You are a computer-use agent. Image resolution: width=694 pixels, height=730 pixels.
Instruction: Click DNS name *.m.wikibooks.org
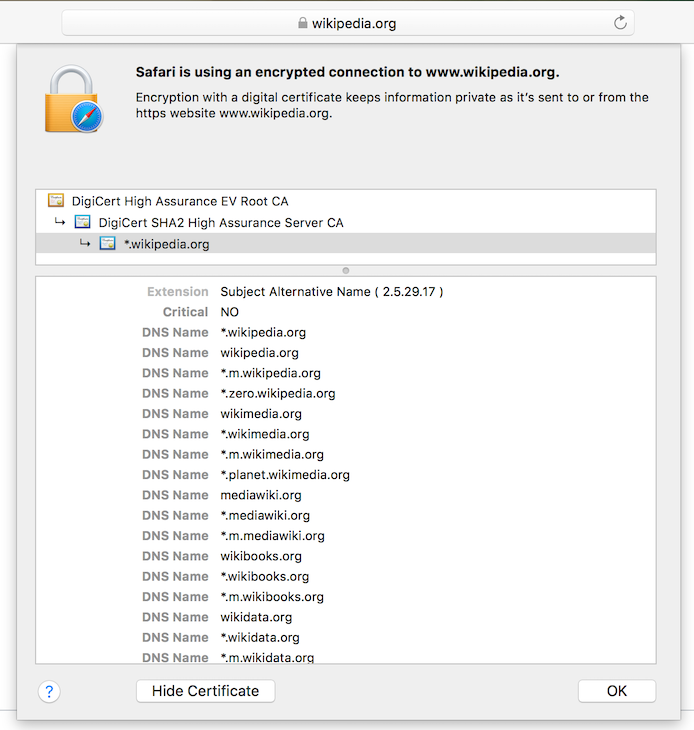[272, 597]
